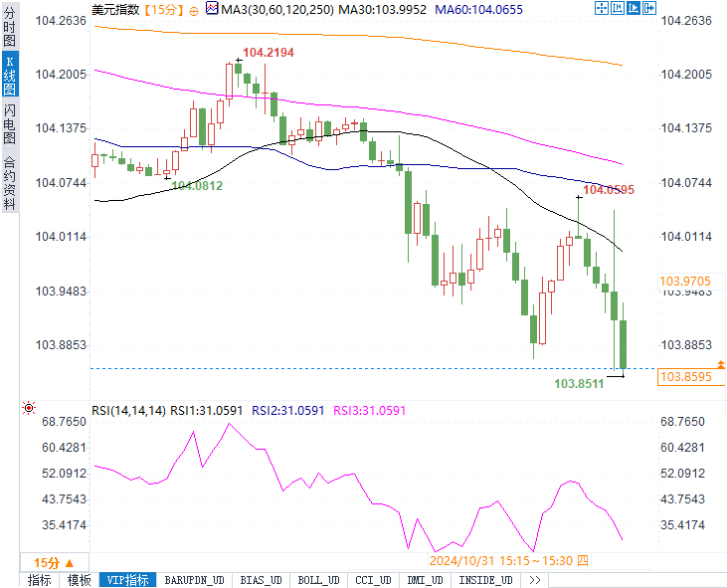The width and height of the screenshot is (727, 588).
Task: Select the BOLL_UD indicator
Action: 318,580
